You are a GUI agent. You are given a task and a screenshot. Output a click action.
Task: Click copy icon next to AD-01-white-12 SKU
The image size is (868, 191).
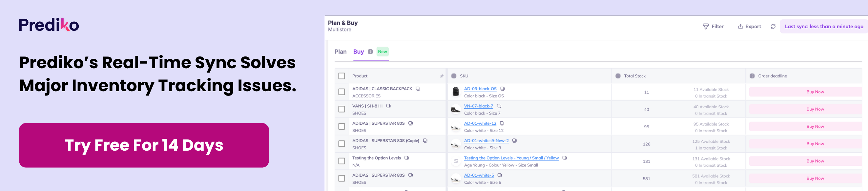502,123
